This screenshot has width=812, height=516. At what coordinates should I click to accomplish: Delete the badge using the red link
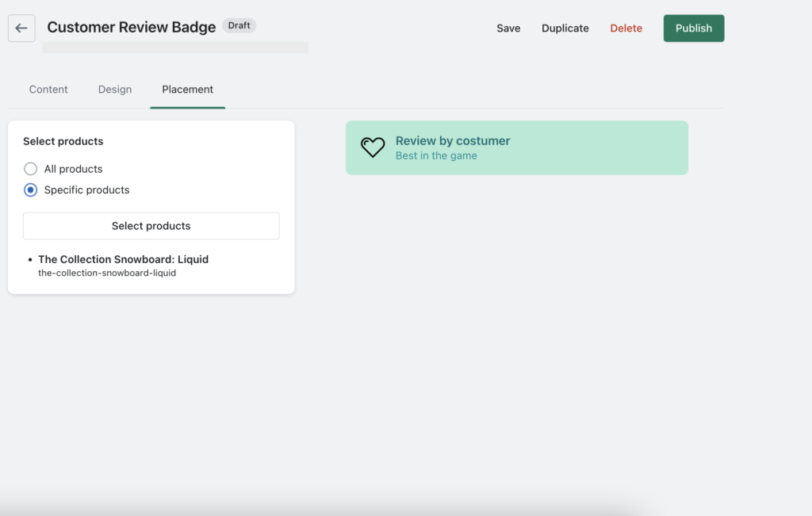pyautogui.click(x=626, y=29)
